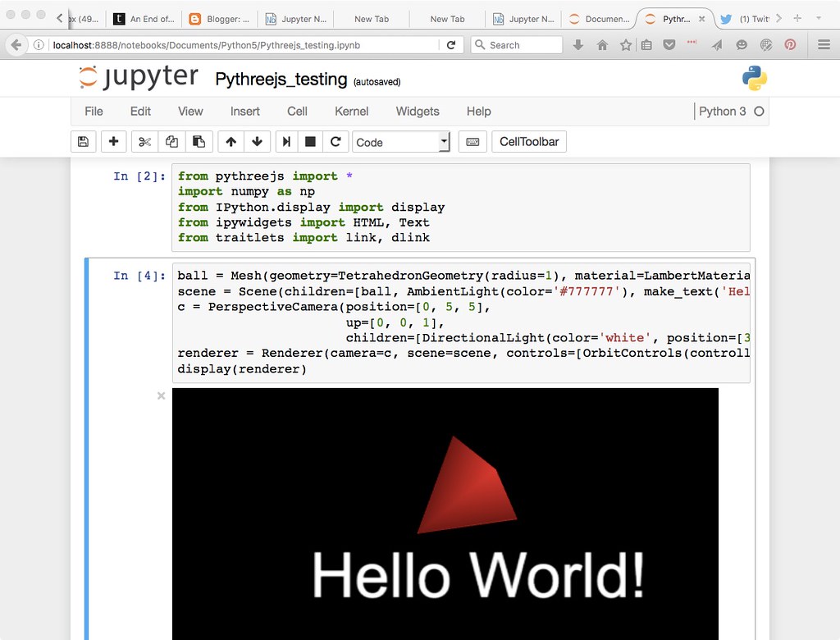Restart the kernel
Viewport: 840px width, 640px height.
pyautogui.click(x=336, y=141)
